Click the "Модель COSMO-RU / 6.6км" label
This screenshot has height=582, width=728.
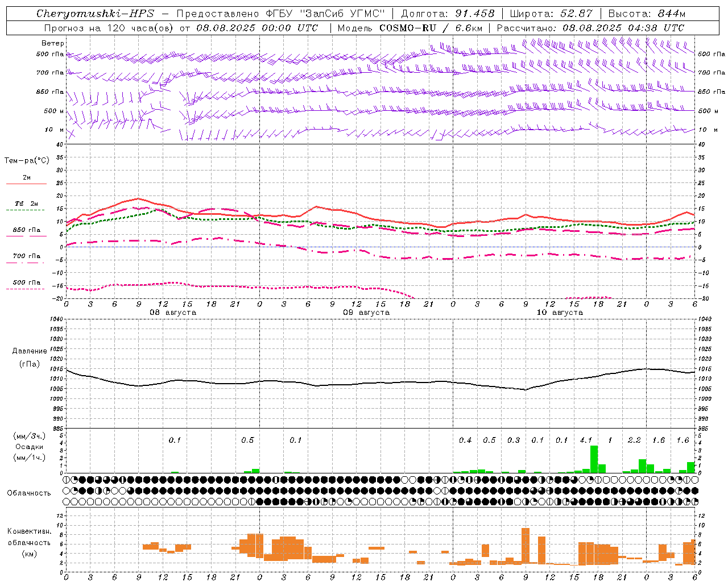410,28
